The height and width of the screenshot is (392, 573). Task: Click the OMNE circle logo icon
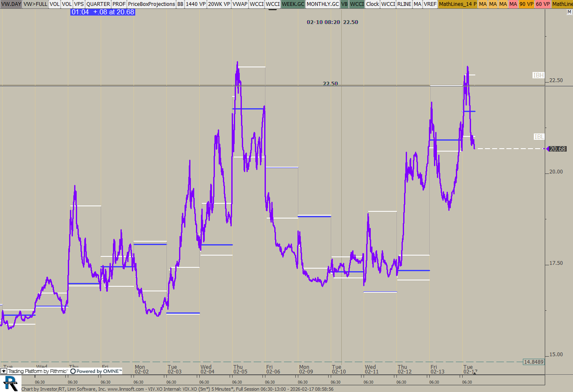coord(73,371)
